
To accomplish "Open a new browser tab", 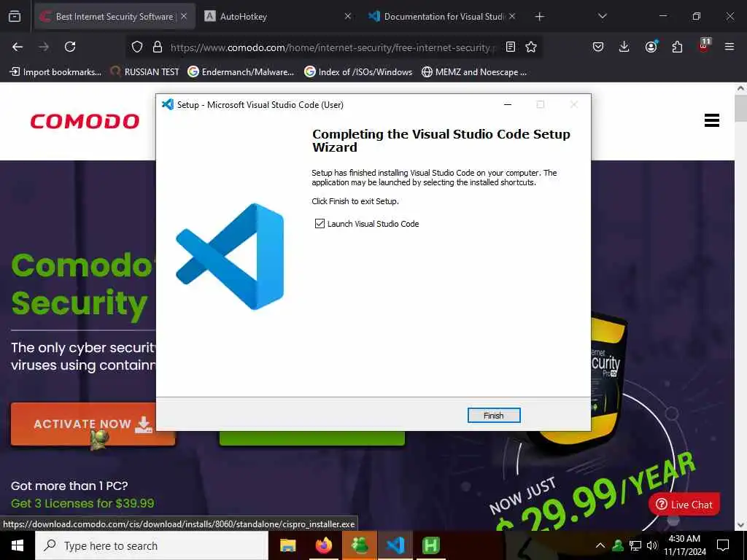I will 539,17.
